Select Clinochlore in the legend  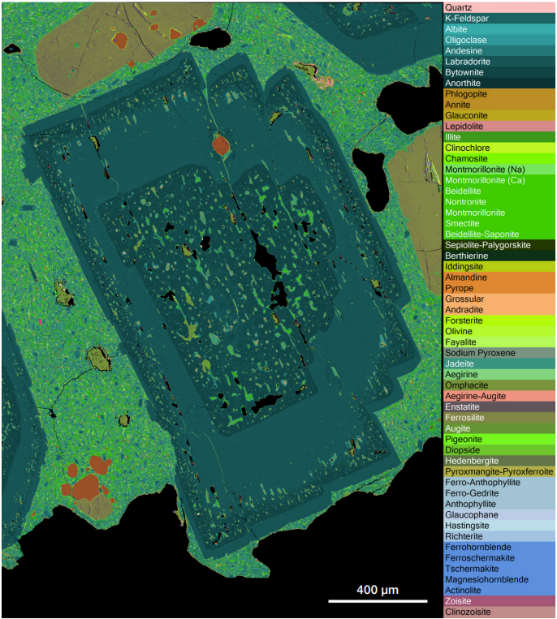tap(499, 148)
